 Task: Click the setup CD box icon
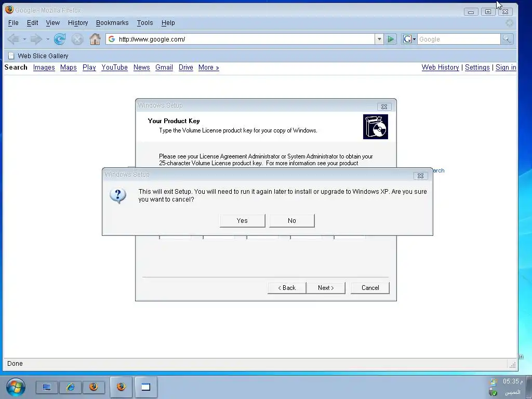click(376, 127)
